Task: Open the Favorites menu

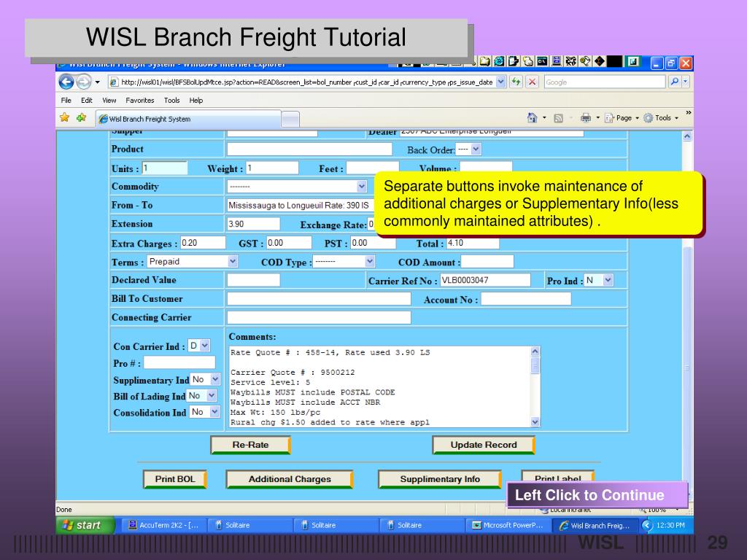Action: [139, 101]
